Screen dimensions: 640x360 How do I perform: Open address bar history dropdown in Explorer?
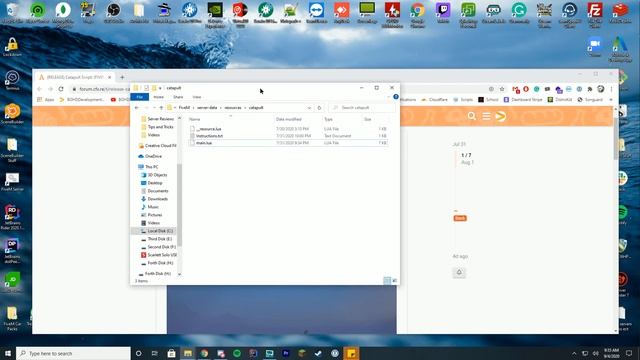click(x=309, y=108)
